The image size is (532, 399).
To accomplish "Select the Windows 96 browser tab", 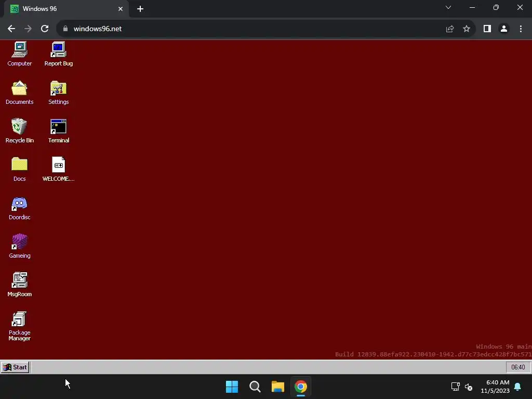I will click(66, 9).
